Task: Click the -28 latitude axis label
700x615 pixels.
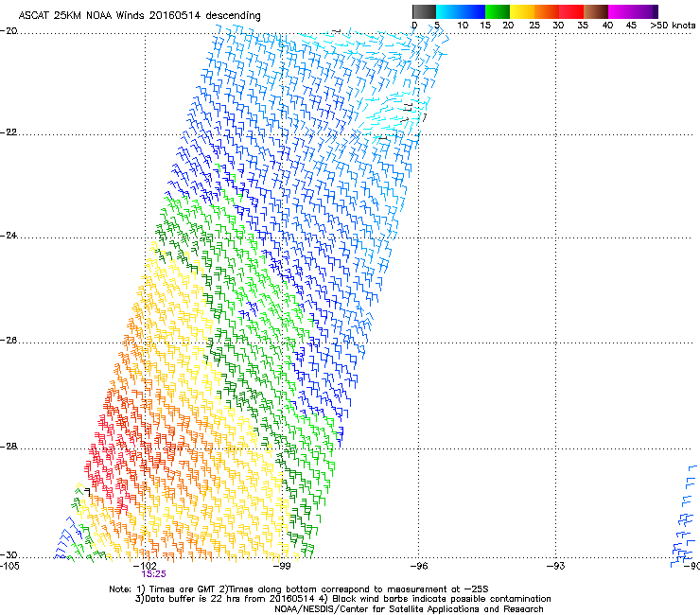Action: pos(9,447)
